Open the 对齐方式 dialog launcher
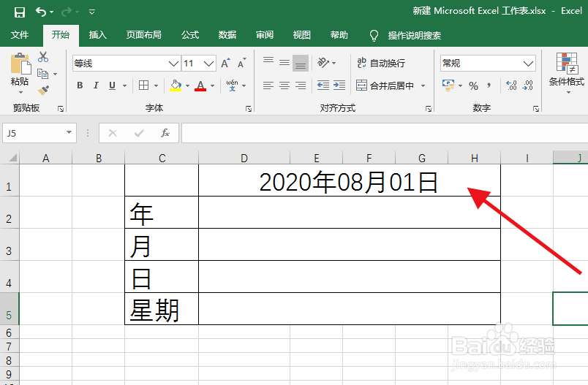 [x=429, y=109]
